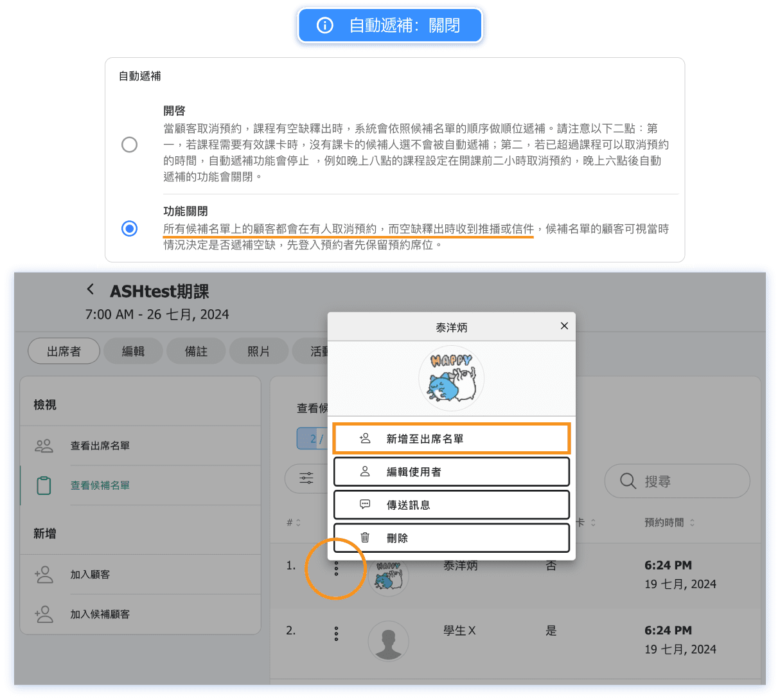Sort by the 預約時間 column header

[x=669, y=523]
